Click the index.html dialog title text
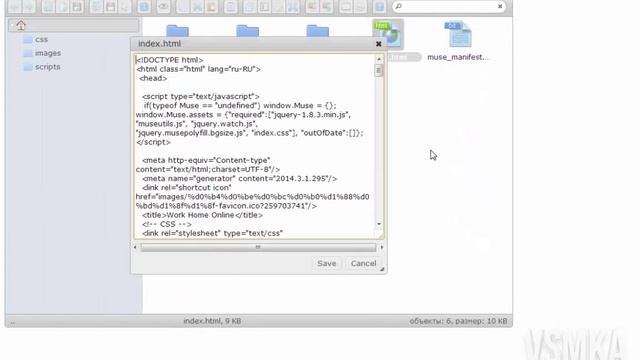The height and width of the screenshot is (360, 640). pos(159,44)
